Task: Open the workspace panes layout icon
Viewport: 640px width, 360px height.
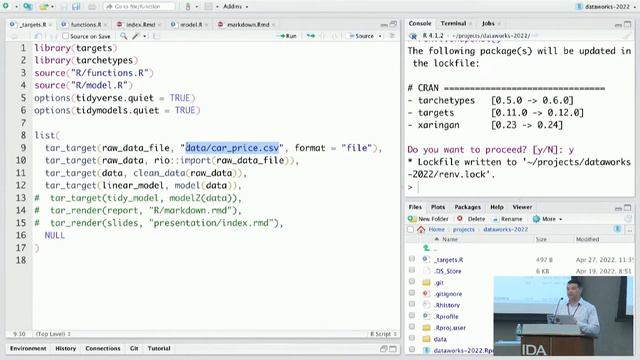Action: (209, 7)
